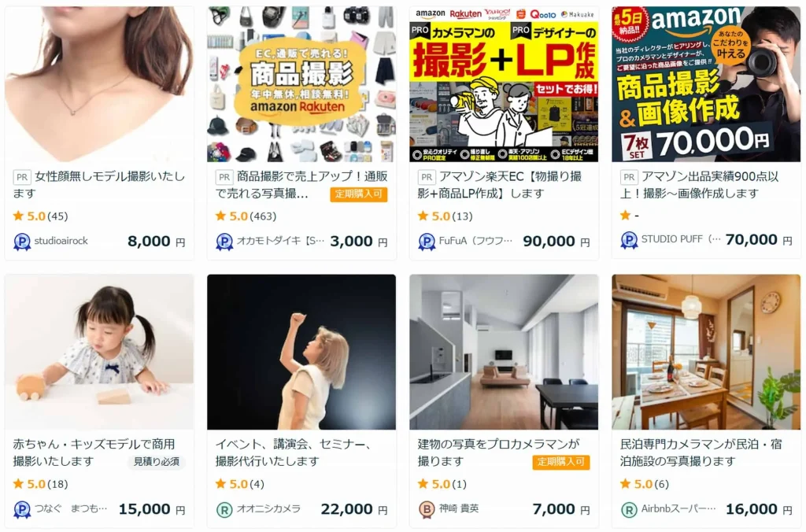Open the 70,000円 amazon 商品撮影 thumbnail
The height and width of the screenshot is (532, 806).
coord(706,84)
